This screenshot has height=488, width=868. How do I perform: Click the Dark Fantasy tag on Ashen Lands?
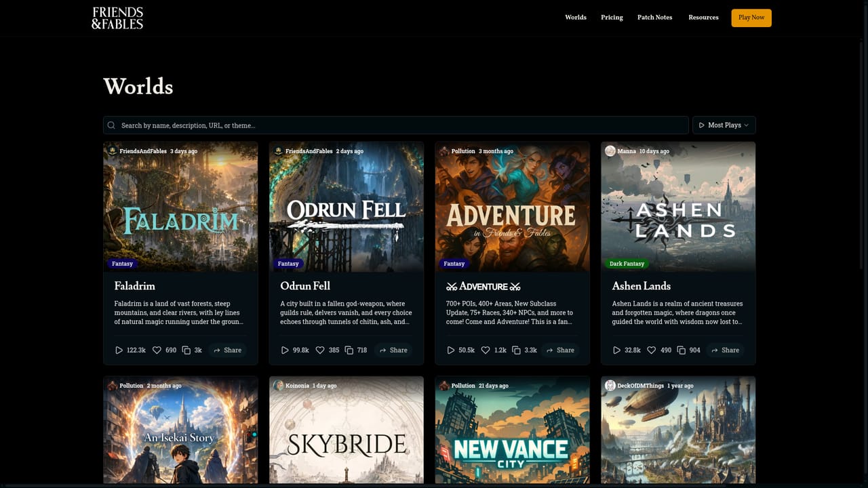pos(627,264)
